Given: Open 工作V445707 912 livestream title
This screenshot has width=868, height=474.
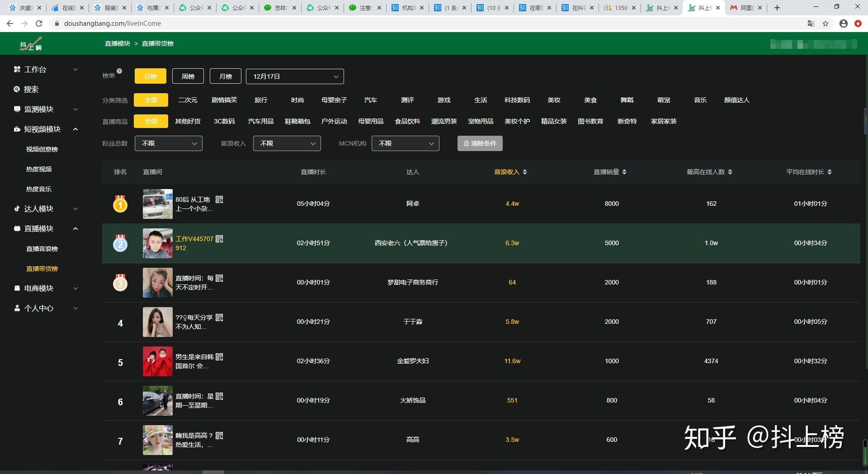Looking at the screenshot, I should (x=194, y=243).
